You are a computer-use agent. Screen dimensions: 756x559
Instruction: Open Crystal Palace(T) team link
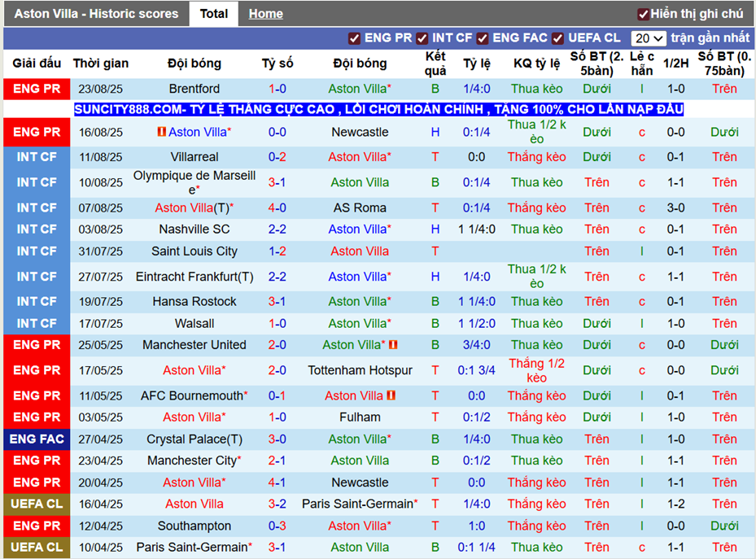(x=194, y=439)
